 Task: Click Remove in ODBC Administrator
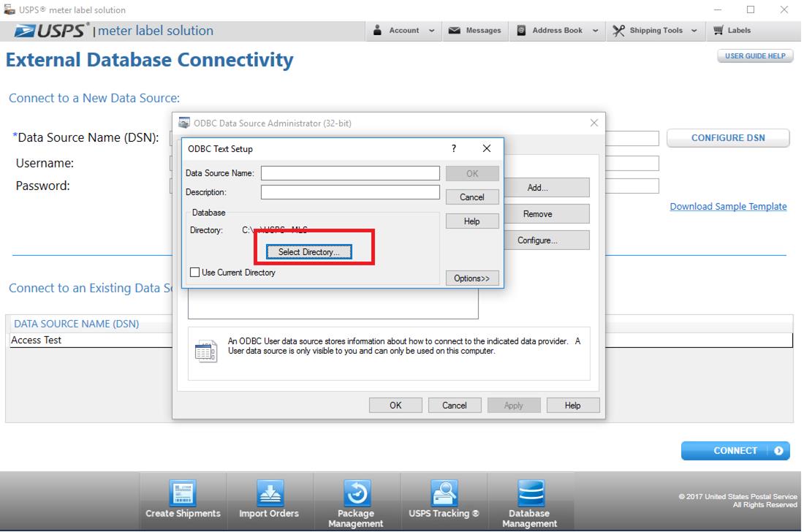click(x=546, y=213)
